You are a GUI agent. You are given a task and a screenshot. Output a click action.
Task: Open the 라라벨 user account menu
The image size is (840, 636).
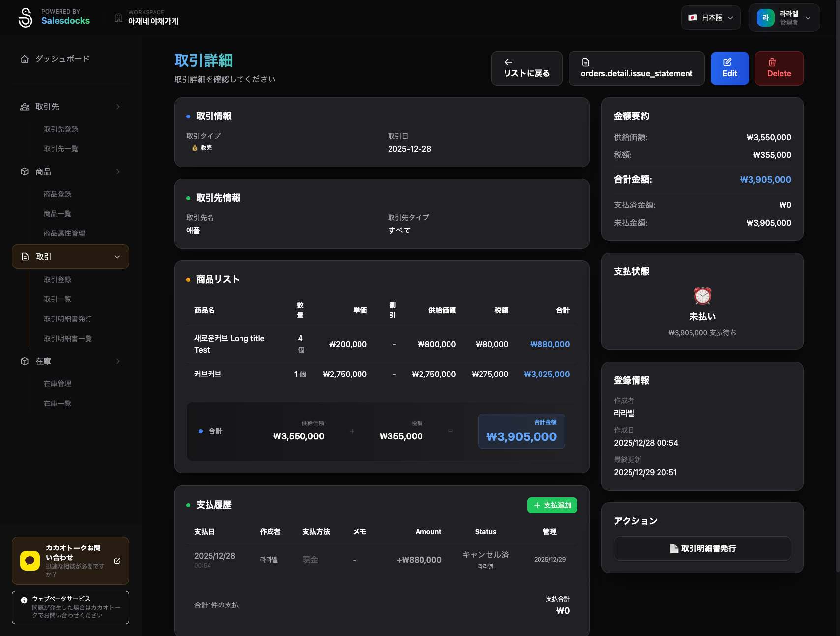click(784, 18)
